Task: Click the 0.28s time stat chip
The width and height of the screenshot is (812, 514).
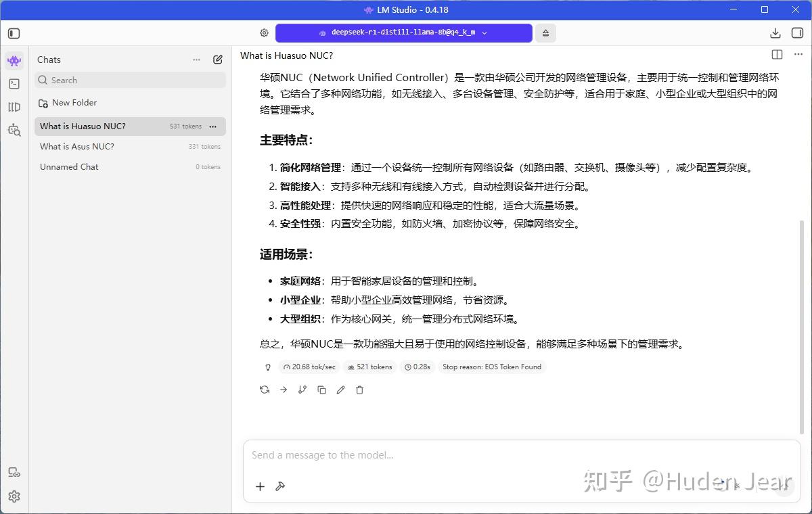Action: [418, 367]
